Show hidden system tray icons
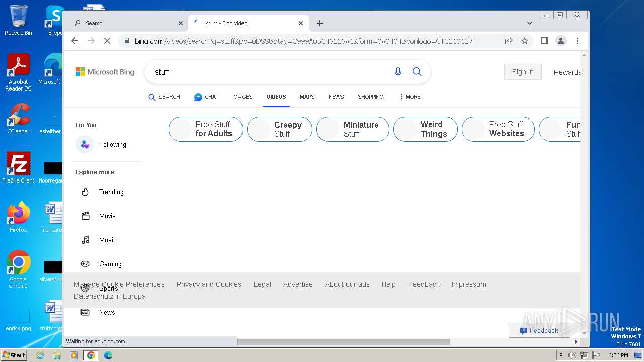Image resolution: width=644 pixels, height=362 pixels. point(561,355)
